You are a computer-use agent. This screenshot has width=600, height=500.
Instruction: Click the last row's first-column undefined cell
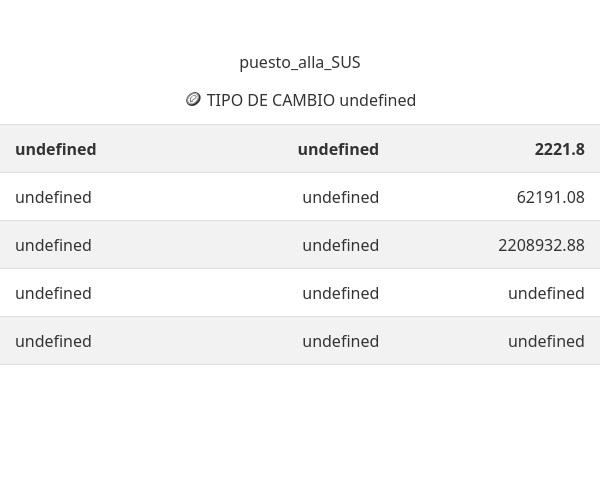tap(53, 341)
